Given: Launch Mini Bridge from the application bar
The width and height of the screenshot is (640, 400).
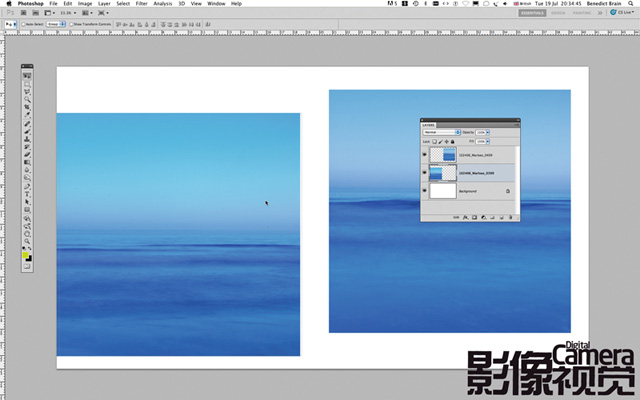Looking at the screenshot, I should 36,13.
